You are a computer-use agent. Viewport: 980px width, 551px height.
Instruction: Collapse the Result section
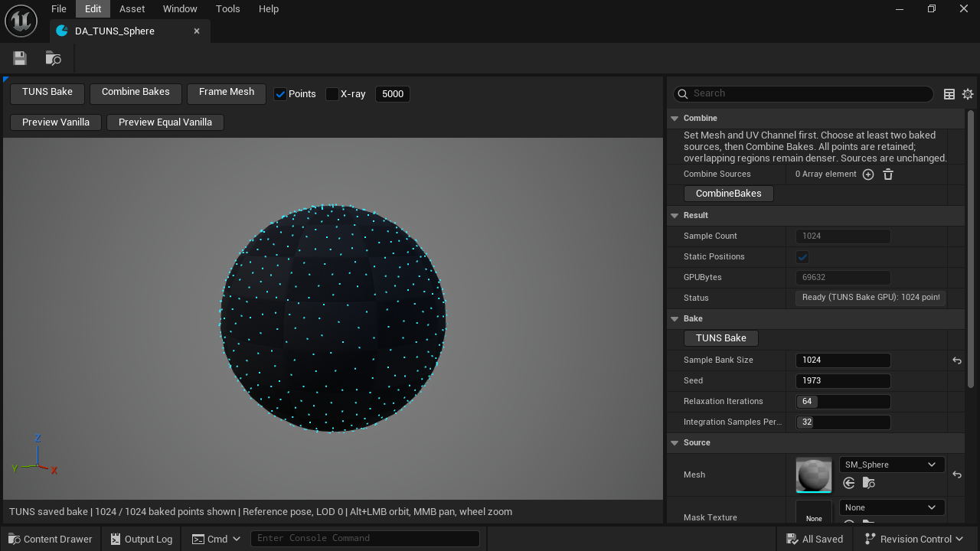click(675, 216)
